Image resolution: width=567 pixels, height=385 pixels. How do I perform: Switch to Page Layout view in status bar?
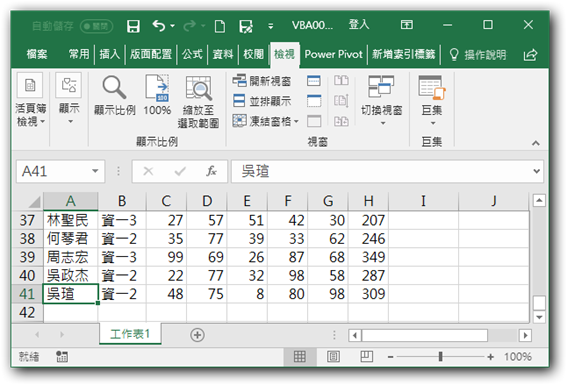tap(333, 357)
